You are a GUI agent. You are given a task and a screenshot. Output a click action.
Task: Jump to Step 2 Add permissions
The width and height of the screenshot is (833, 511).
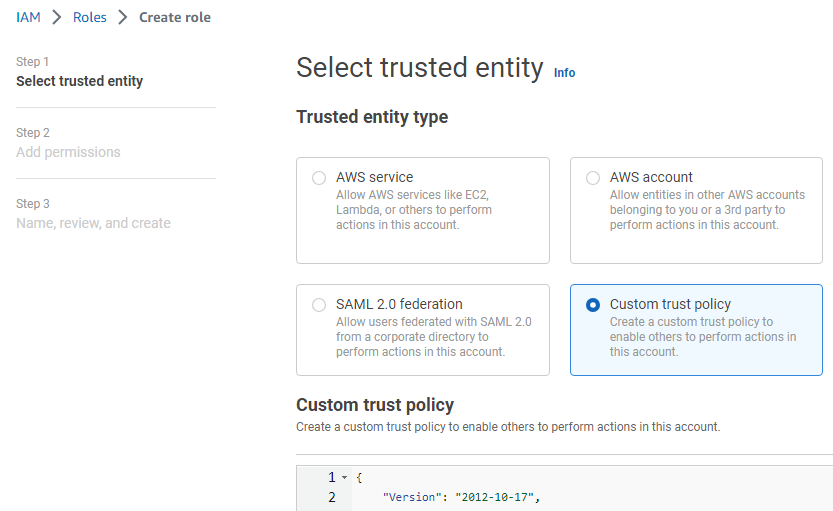coord(68,152)
